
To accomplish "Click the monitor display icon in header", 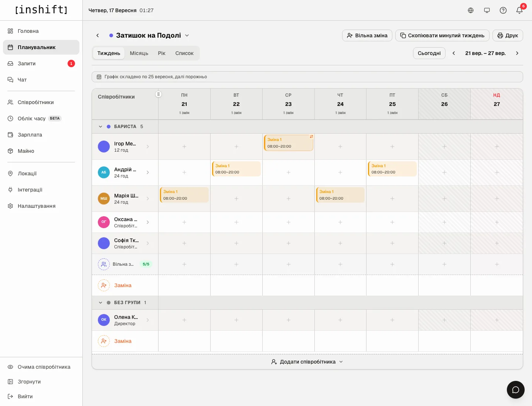I will click(487, 10).
